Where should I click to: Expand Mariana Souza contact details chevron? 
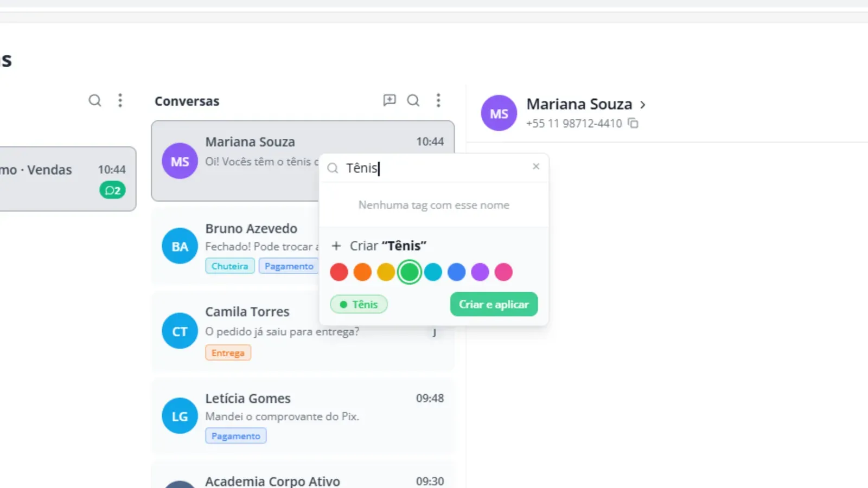(643, 105)
